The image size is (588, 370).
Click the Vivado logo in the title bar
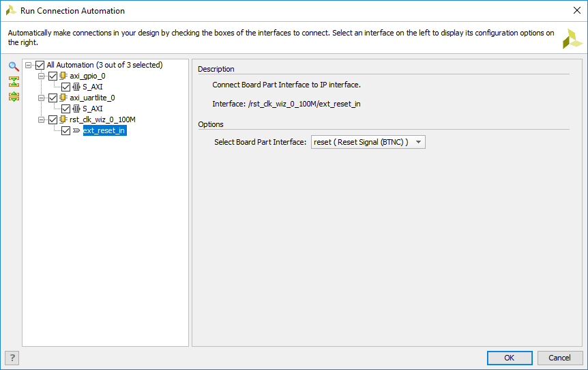point(11,10)
